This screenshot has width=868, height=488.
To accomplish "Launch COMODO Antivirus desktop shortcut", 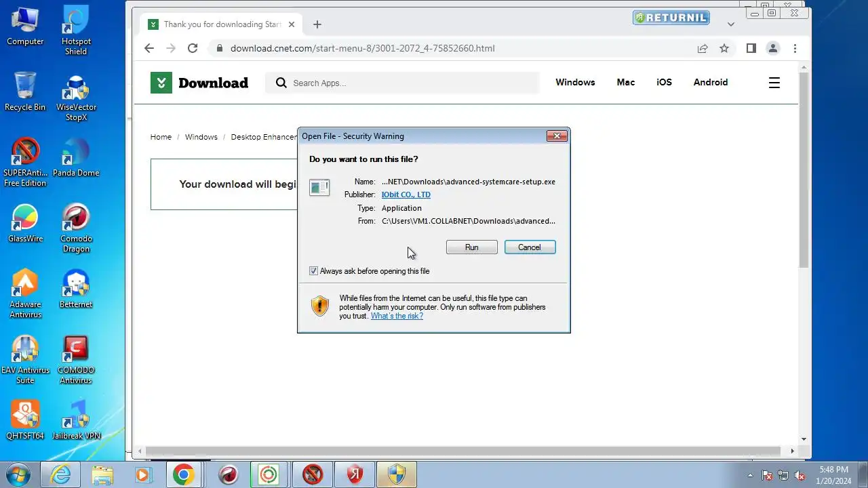I will tap(76, 359).
